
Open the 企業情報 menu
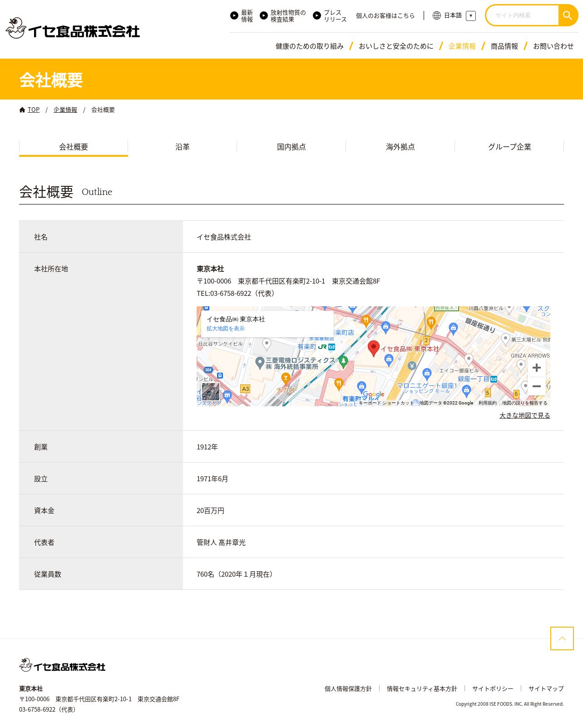click(x=462, y=46)
